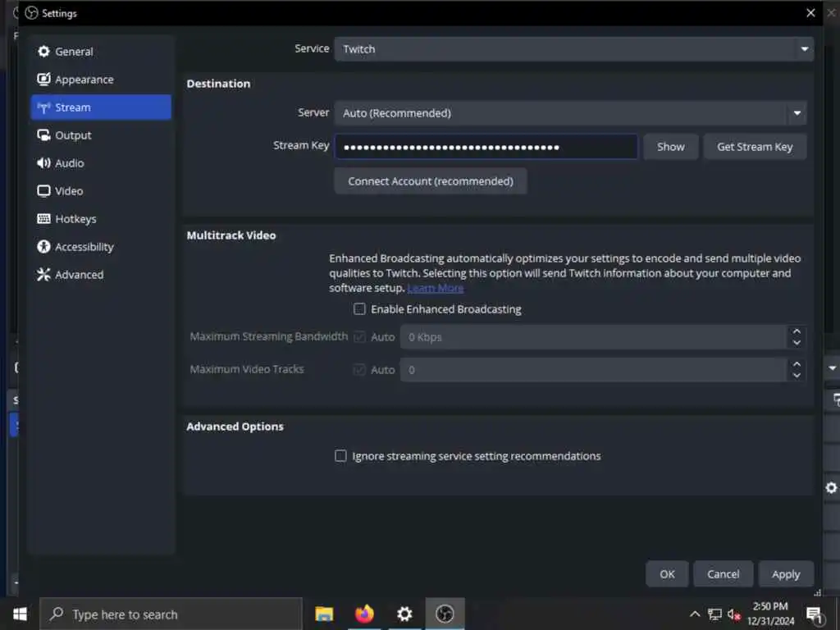Click the Appearance palette icon

pos(43,80)
